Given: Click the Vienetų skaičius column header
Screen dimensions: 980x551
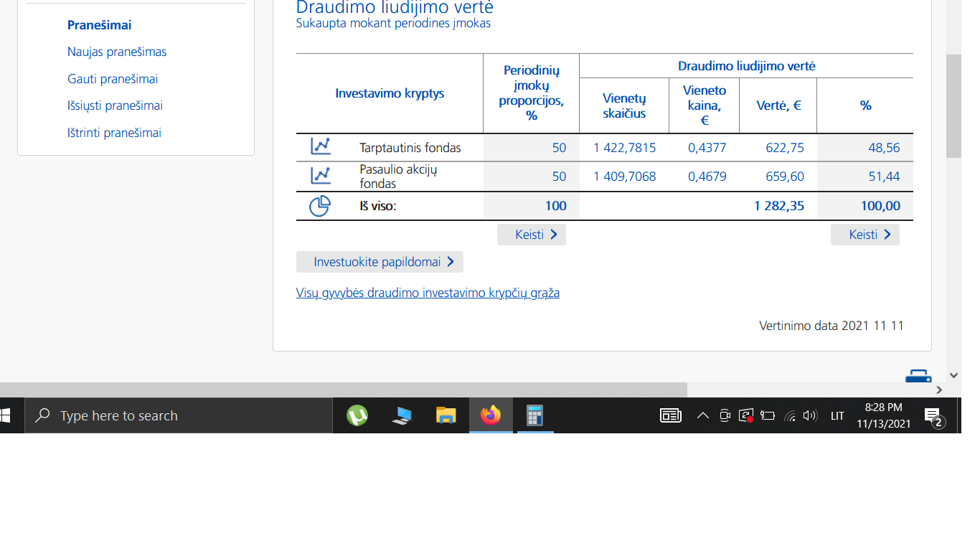Looking at the screenshot, I should tap(624, 105).
